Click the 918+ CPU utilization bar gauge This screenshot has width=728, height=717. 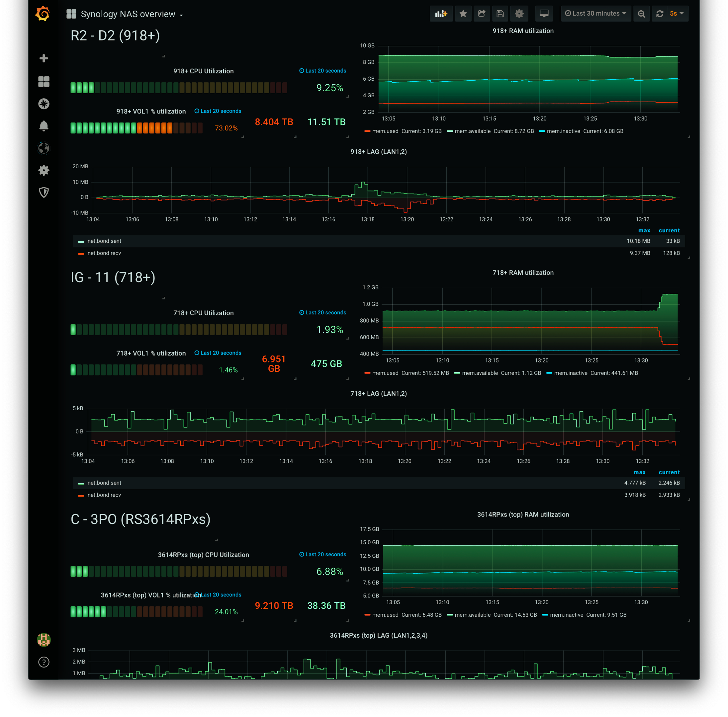[179, 88]
